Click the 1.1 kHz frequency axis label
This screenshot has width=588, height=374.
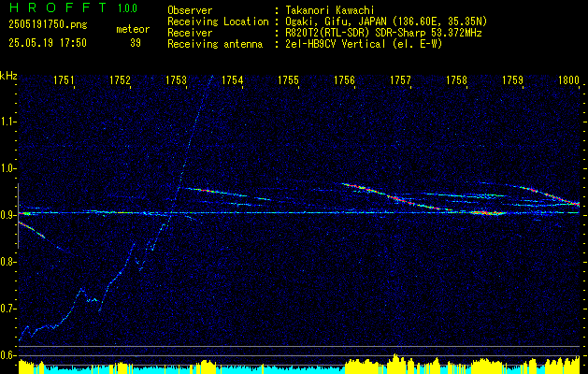click(x=7, y=122)
